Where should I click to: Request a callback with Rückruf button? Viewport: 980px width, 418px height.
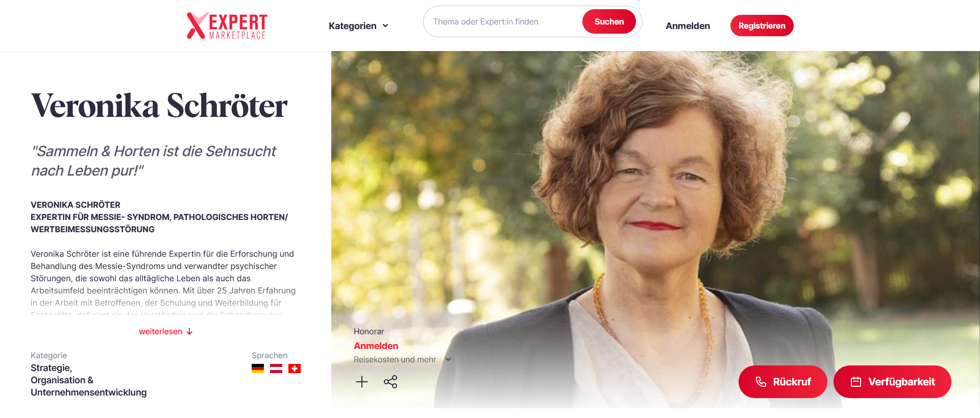(782, 382)
